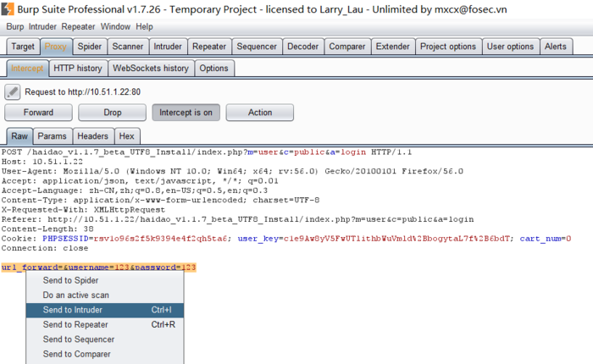The width and height of the screenshot is (593, 364).
Task: Open the User options tab
Action: click(x=510, y=47)
